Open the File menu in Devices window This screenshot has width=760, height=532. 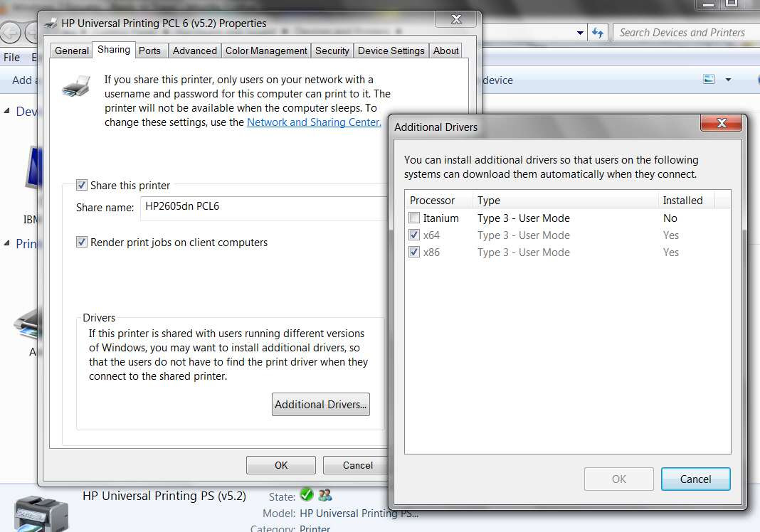coord(11,57)
